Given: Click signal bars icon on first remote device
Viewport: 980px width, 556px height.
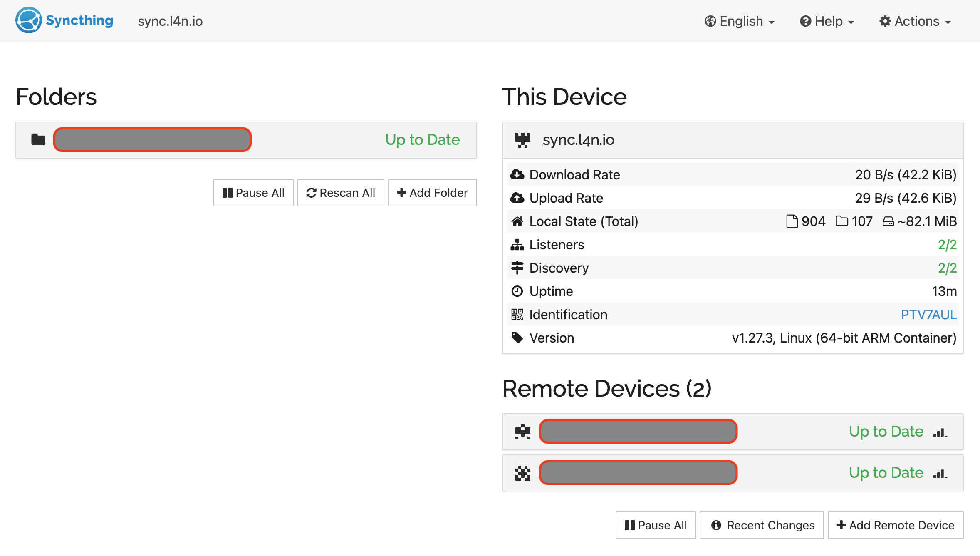Looking at the screenshot, I should [940, 432].
